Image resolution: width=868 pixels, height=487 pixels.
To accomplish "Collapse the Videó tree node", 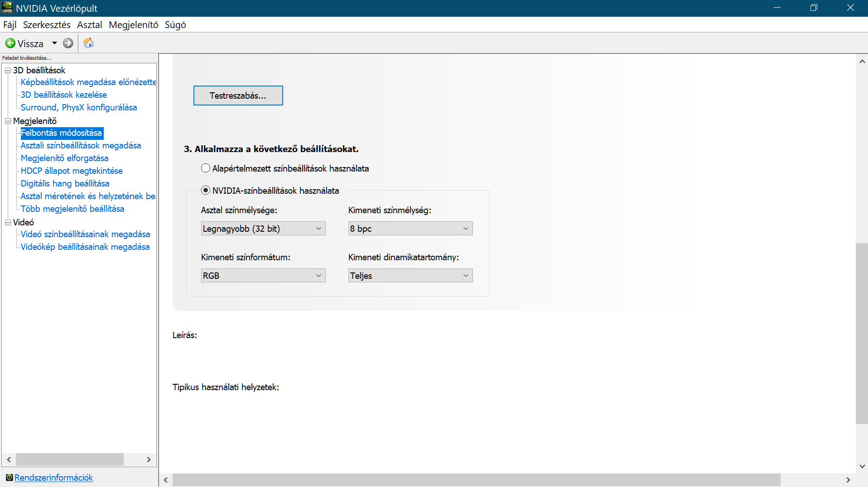I will [x=8, y=222].
